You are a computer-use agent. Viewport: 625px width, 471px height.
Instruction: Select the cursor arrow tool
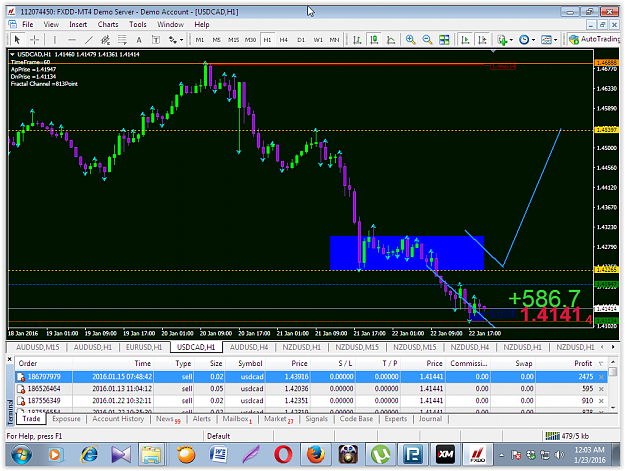(17, 39)
